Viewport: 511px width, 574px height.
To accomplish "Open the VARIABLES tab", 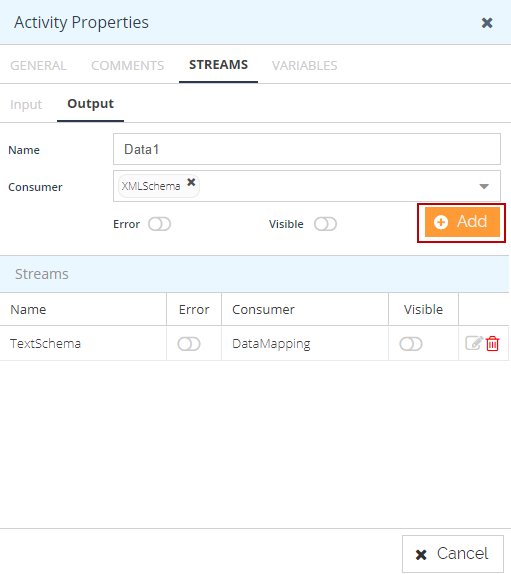I will click(x=305, y=66).
